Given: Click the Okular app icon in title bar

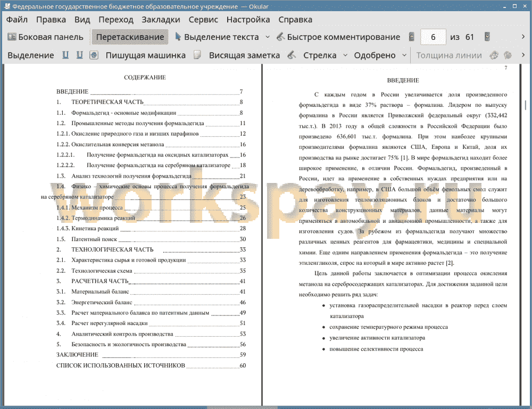Looking at the screenshot, I should (x=7, y=6).
